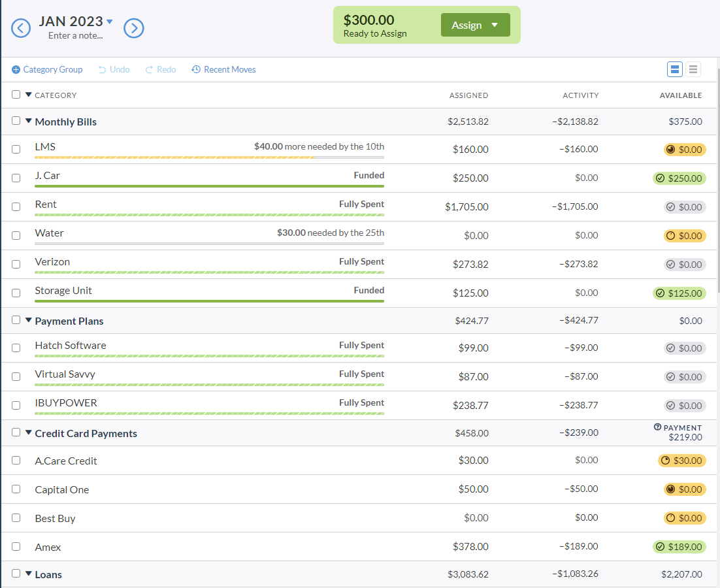The image size is (720, 588).
Task: Switch to the compact list view
Action: (x=693, y=69)
